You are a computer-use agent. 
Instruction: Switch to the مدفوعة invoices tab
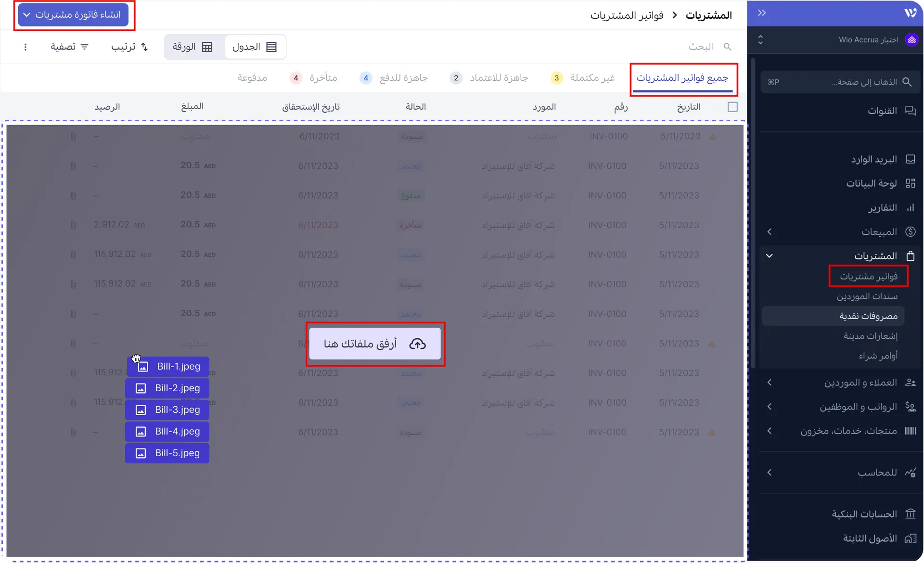pyautogui.click(x=252, y=77)
